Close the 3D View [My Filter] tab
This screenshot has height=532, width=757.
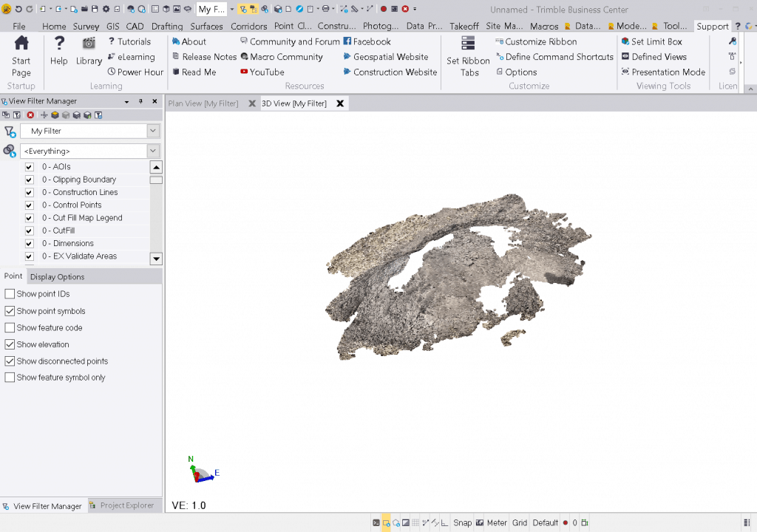click(x=340, y=103)
